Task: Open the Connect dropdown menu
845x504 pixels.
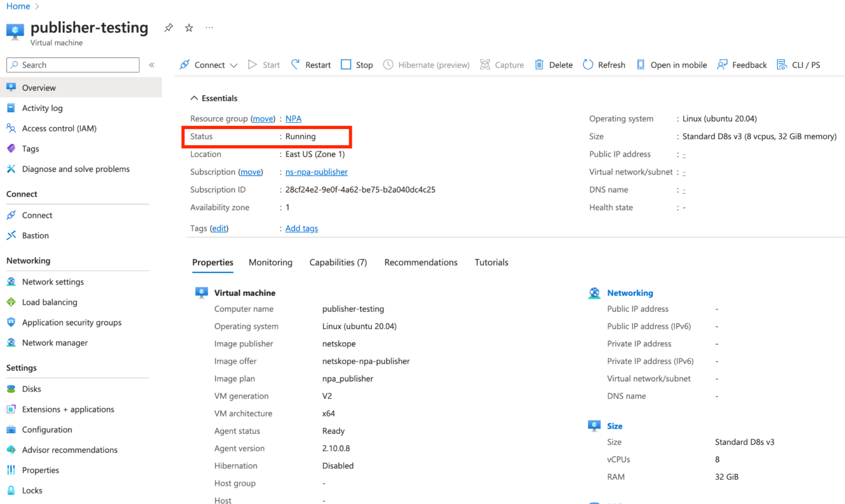Action: click(234, 64)
